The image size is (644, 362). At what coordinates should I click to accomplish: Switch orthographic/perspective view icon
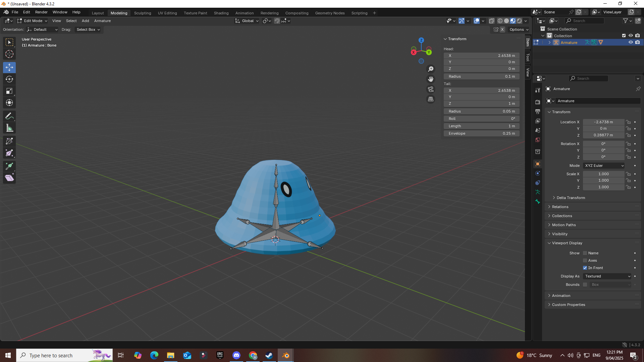(x=431, y=99)
